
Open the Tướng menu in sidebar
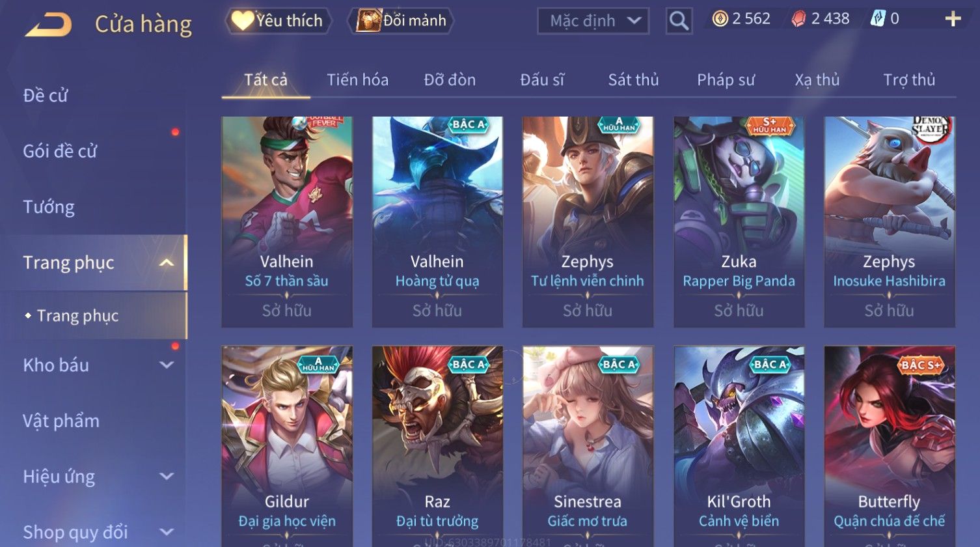pyautogui.click(x=49, y=207)
